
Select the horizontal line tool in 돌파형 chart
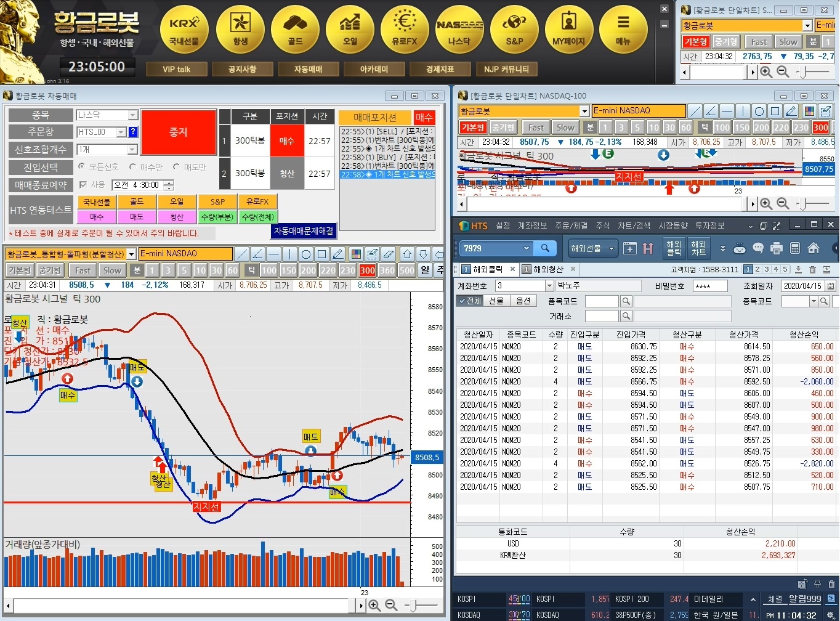(x=274, y=254)
